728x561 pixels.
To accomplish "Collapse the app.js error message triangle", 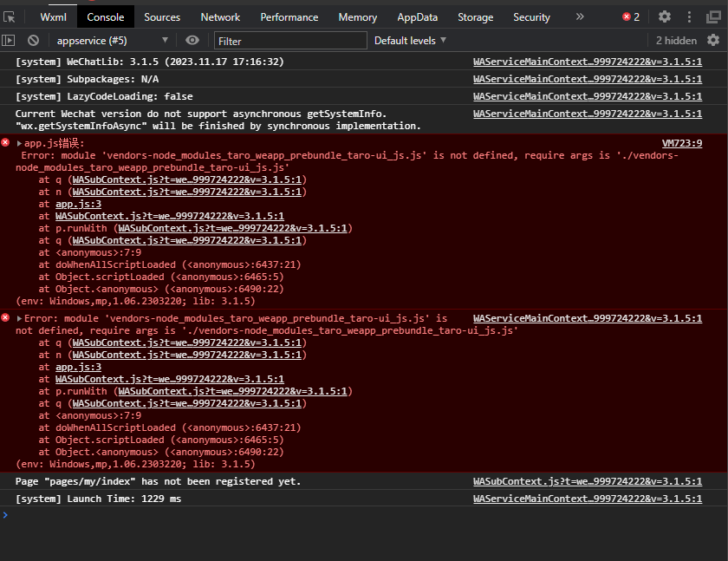I will pos(19,144).
